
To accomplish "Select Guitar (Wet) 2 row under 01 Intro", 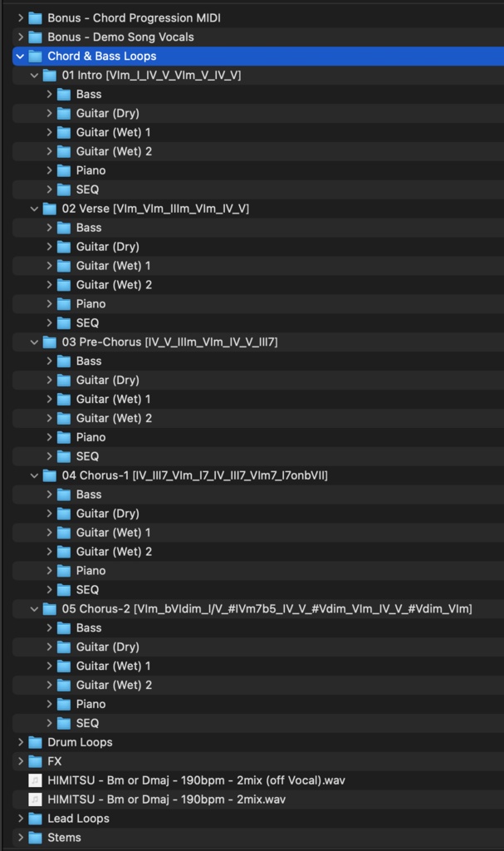I will (258, 151).
